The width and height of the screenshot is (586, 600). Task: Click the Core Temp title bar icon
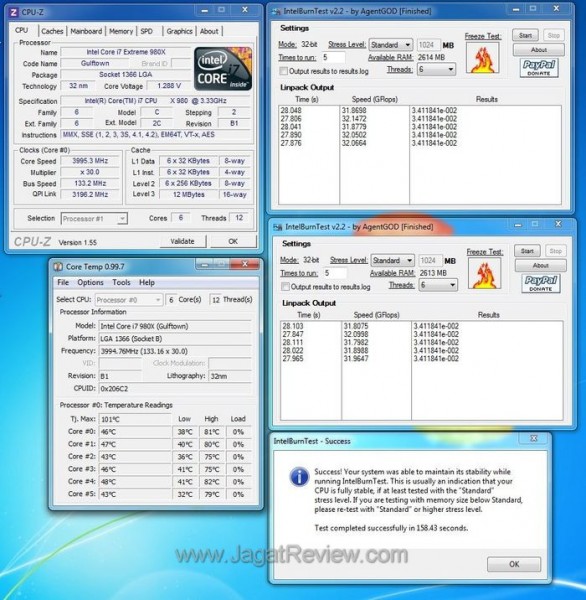click(58, 266)
